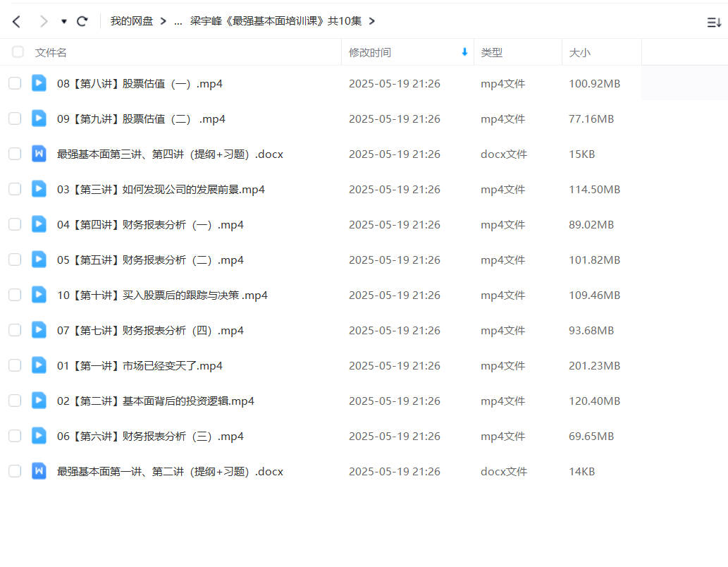The height and width of the screenshot is (567, 728).
Task: Click the video icon of 04【第四讲】财务报表分析（一）
Action: tap(39, 224)
